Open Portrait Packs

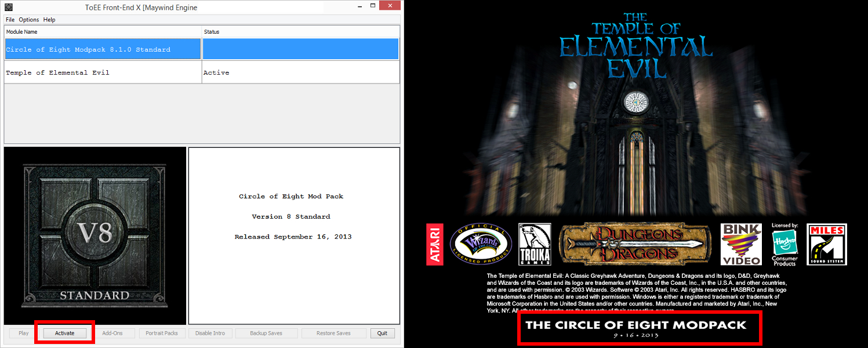(162, 333)
